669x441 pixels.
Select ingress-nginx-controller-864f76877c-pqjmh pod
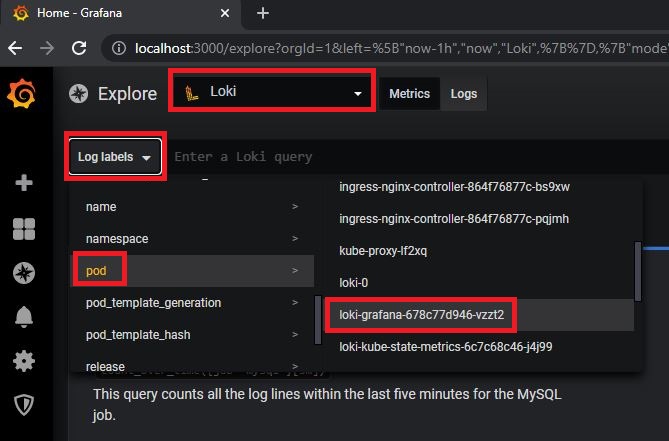[x=479, y=218]
